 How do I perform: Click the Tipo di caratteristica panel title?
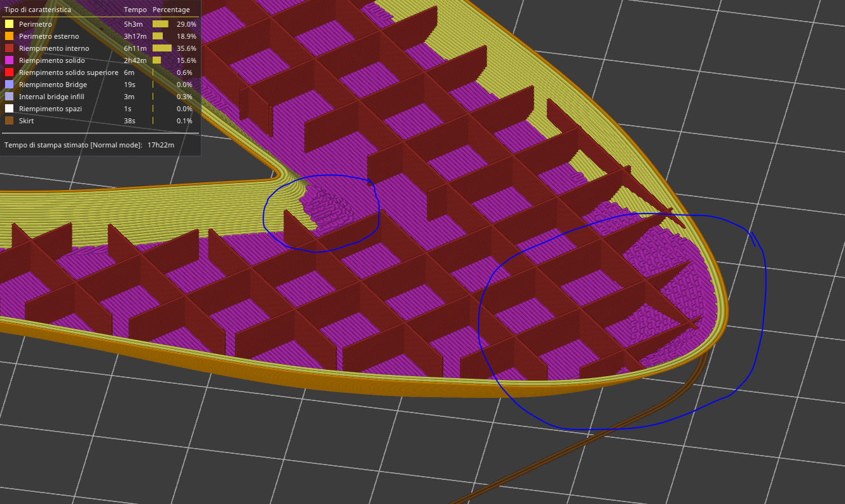coord(38,10)
